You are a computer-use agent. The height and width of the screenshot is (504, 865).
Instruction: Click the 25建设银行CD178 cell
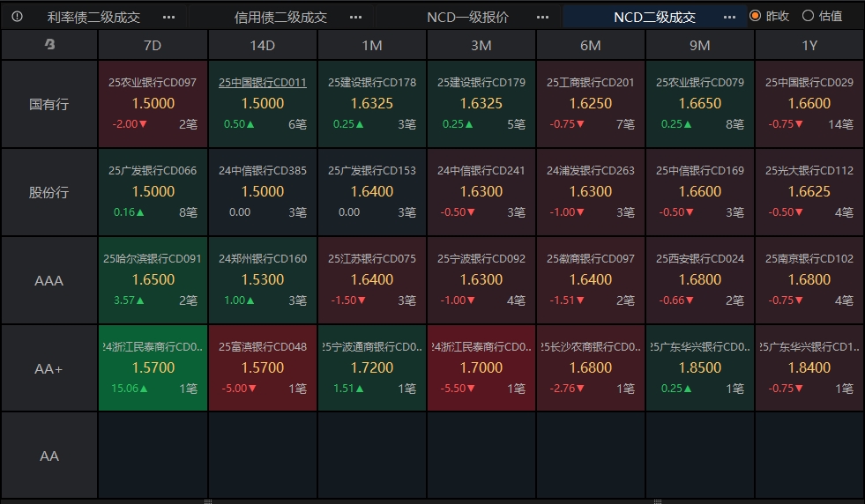point(372,104)
